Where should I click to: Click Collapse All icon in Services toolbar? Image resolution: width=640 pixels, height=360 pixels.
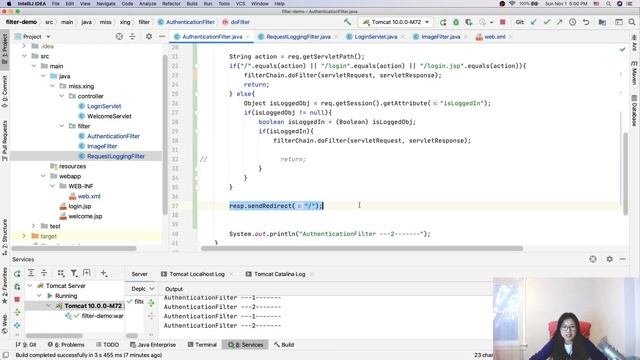click(44, 273)
